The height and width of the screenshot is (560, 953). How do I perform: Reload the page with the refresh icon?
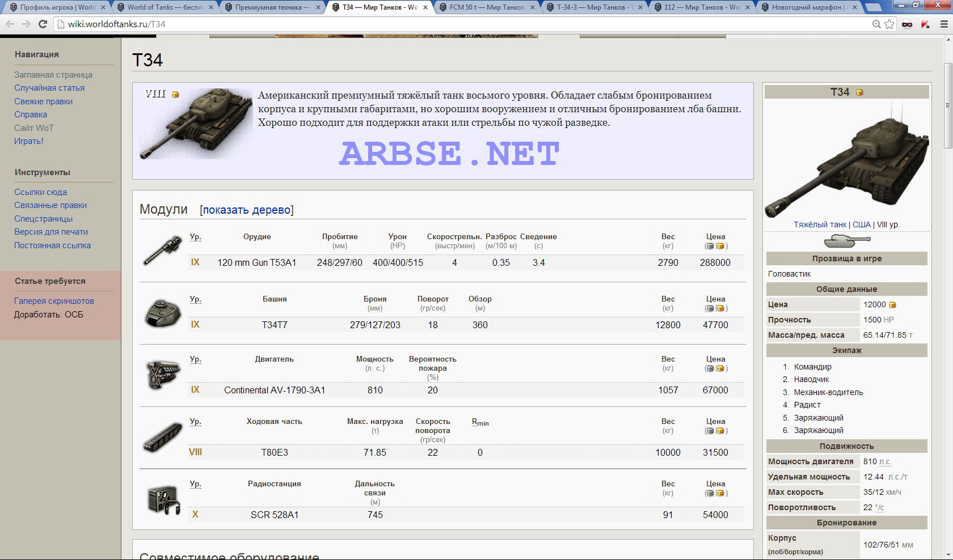[43, 24]
